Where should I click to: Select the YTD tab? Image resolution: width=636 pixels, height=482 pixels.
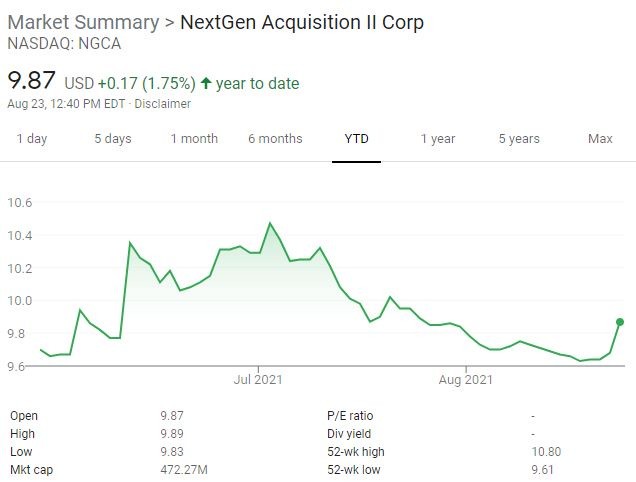(357, 139)
